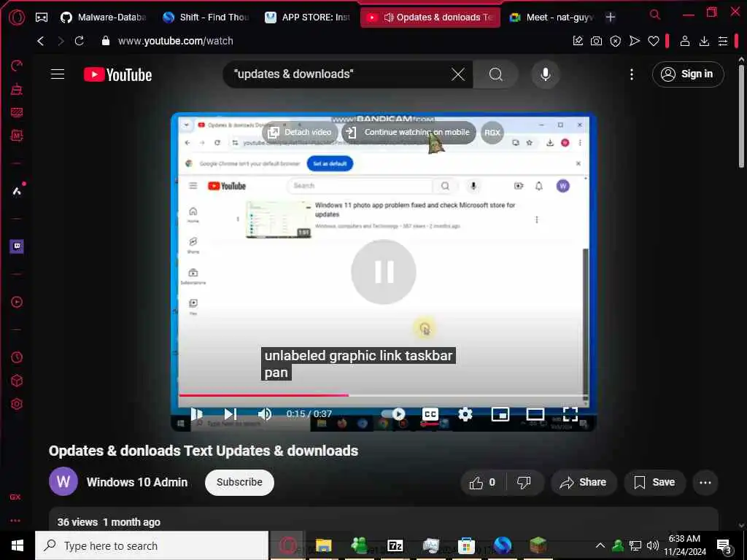
Task: Enter full screen mode
Action: (x=570, y=414)
